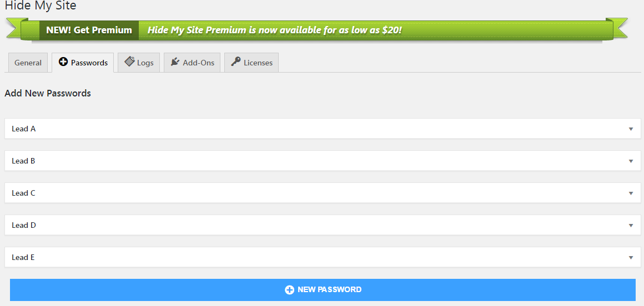Switch to the General tab
Screen dimensions: 644x306
(28, 63)
